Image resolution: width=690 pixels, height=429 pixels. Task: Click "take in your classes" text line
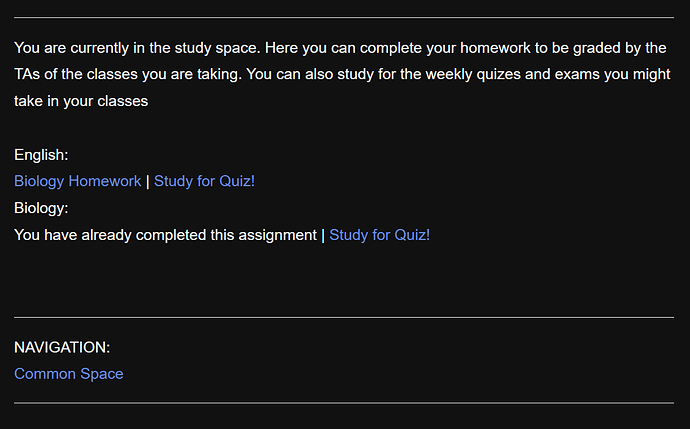(x=81, y=101)
